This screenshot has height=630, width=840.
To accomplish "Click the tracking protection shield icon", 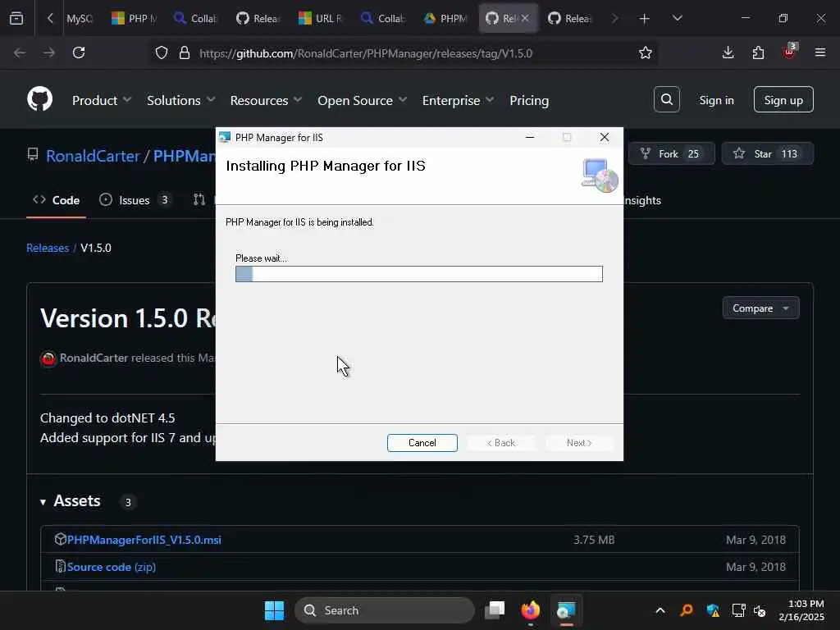I will 162,52.
